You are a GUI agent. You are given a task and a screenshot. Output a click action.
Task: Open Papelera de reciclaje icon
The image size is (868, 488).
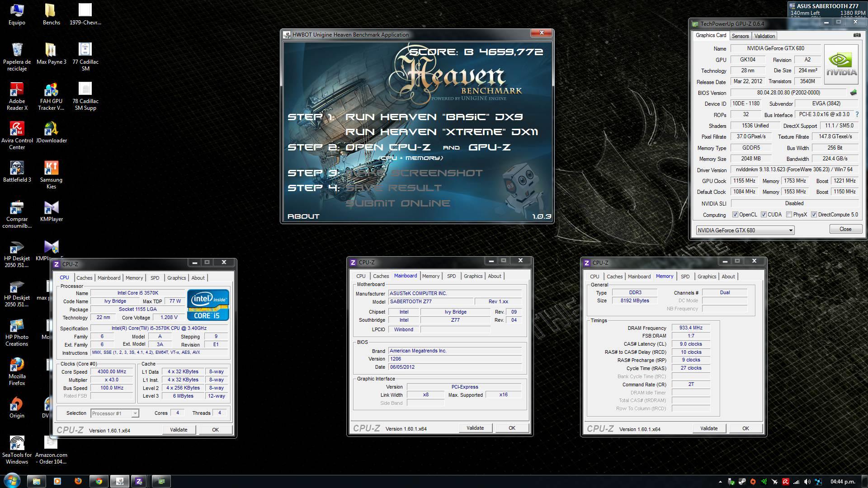coord(17,57)
